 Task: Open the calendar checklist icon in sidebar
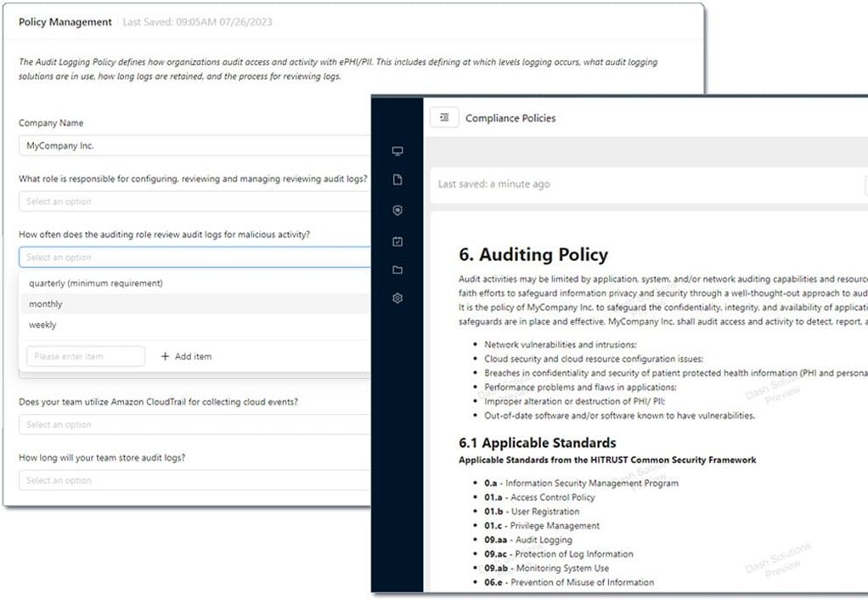pos(397,241)
